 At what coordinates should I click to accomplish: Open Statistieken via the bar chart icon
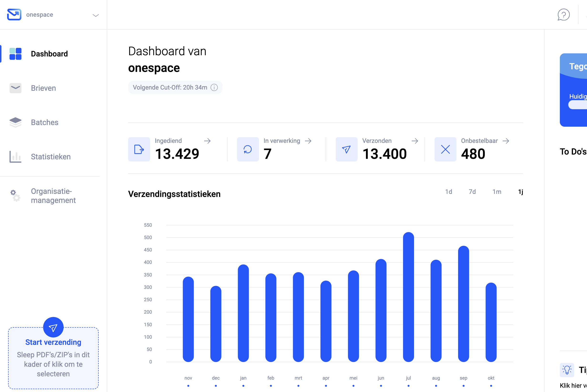coord(15,156)
